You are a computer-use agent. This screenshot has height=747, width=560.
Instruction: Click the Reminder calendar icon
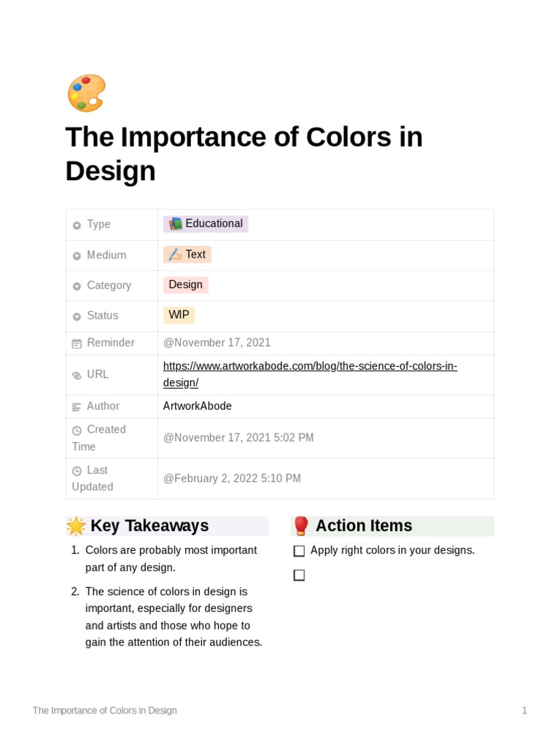(77, 344)
